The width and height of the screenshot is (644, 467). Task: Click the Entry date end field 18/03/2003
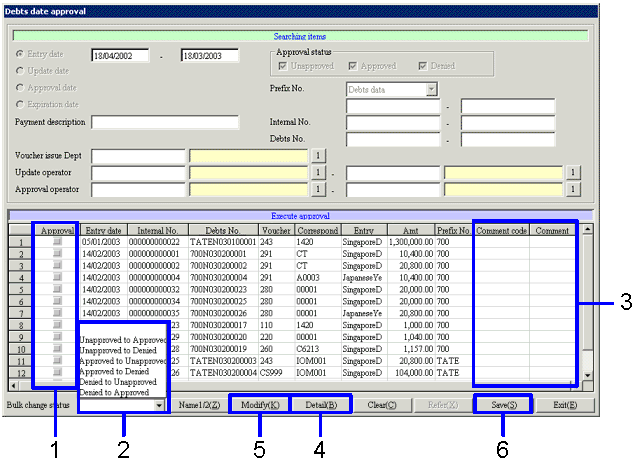point(210,55)
